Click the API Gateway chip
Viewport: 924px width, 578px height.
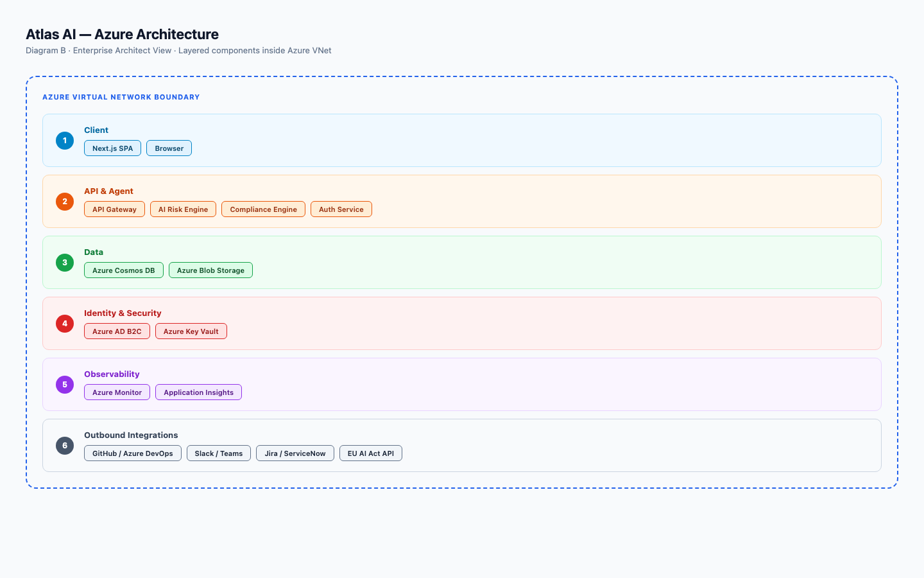point(114,209)
